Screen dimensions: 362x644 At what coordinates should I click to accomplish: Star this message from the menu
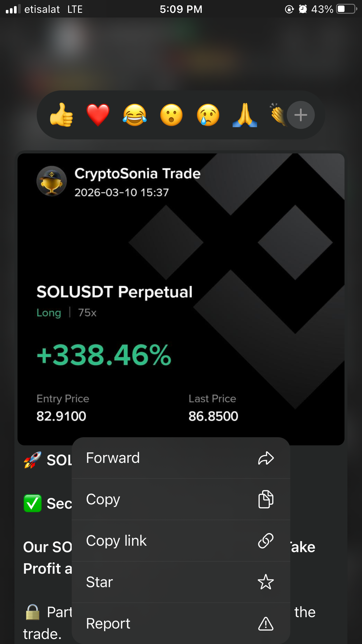pos(181,582)
